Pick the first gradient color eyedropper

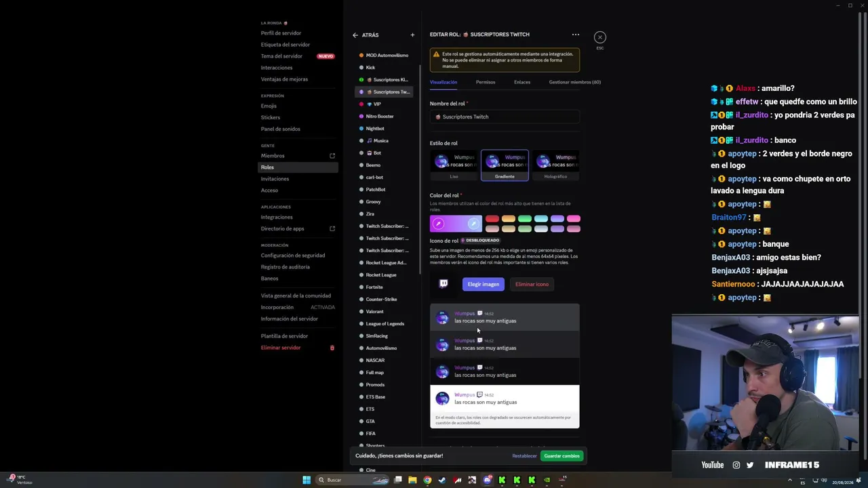[x=438, y=224]
